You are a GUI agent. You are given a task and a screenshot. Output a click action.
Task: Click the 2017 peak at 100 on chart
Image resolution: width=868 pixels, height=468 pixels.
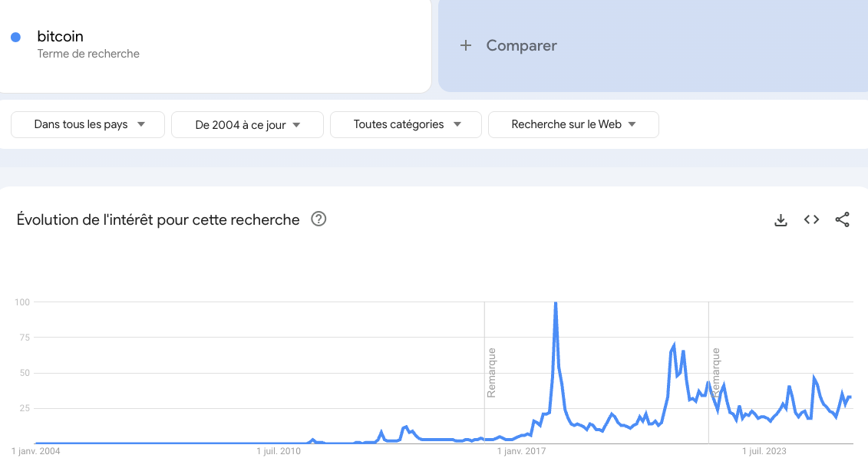coord(555,303)
